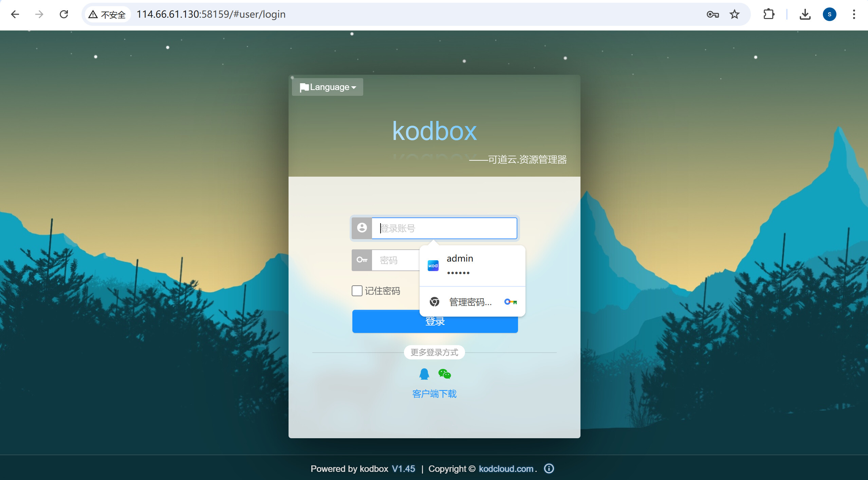Select saved admin credential suggestion
Viewport: 868px width, 480px height.
tap(472, 265)
